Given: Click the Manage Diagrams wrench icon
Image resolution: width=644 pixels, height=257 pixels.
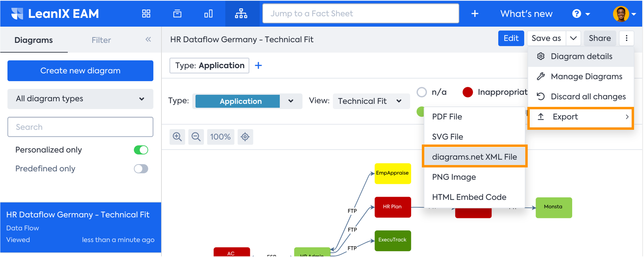Looking at the screenshot, I should tap(541, 76).
